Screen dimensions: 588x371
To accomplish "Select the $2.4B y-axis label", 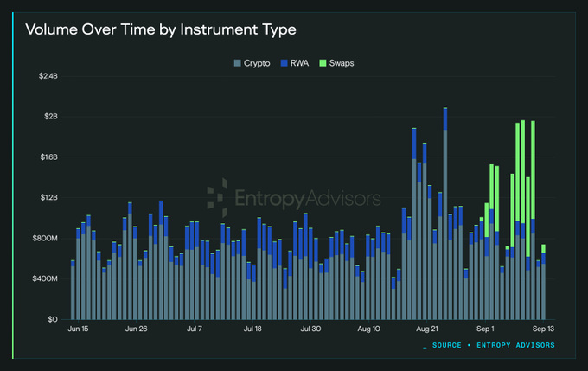I will coord(48,76).
